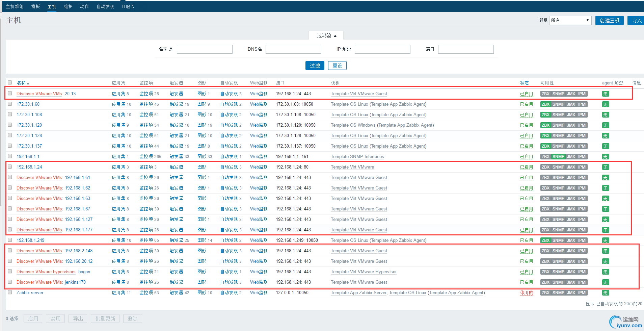Open host 20.13 in the first row
Screen dimensions: 644x331
(70, 94)
